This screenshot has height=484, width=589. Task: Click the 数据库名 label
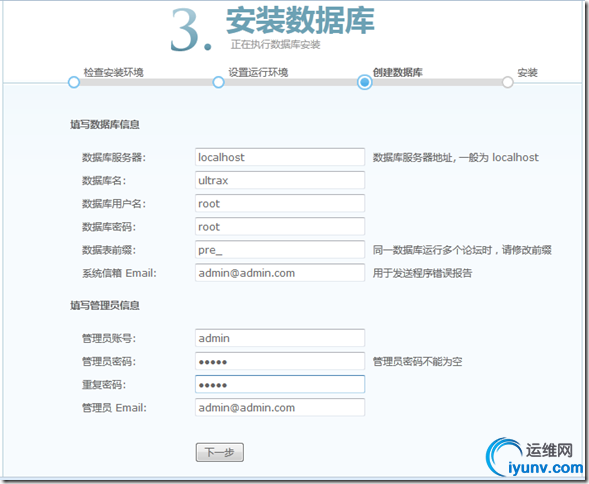tap(104, 181)
